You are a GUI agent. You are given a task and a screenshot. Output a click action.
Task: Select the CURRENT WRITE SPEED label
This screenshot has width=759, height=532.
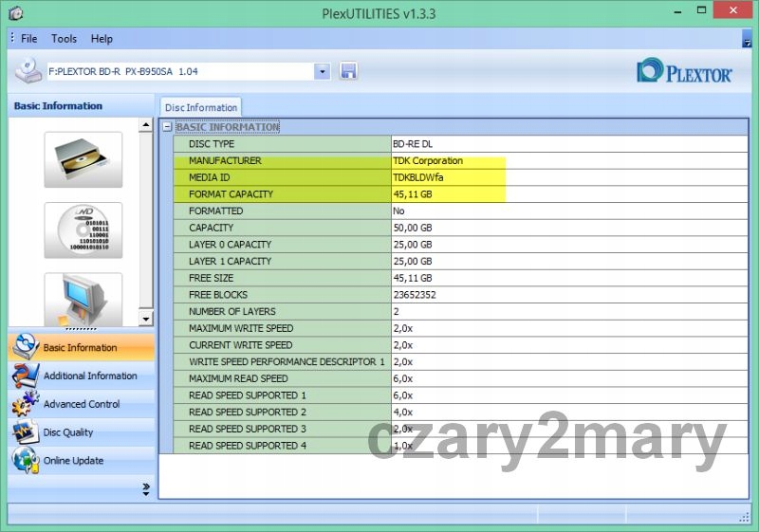click(241, 345)
